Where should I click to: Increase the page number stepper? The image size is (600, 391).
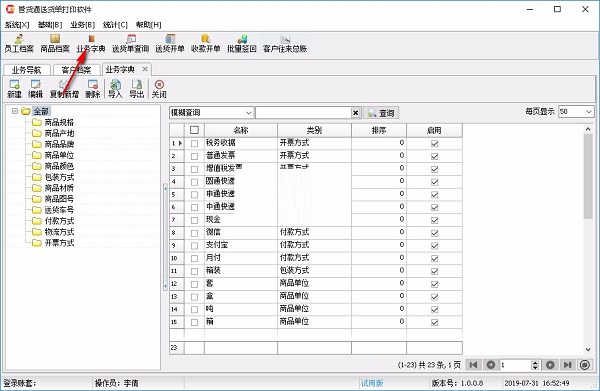pos(535,362)
